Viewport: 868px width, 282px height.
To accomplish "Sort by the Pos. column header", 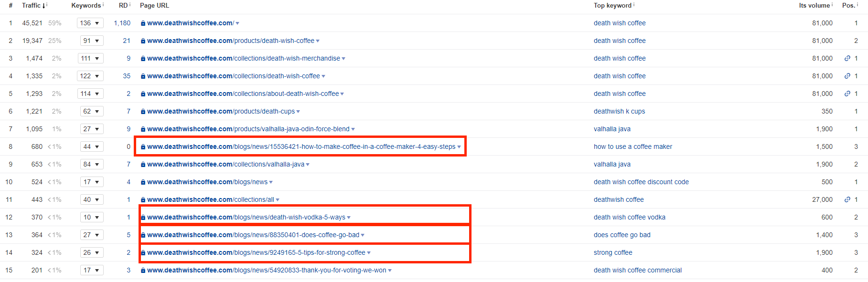I will (848, 5).
